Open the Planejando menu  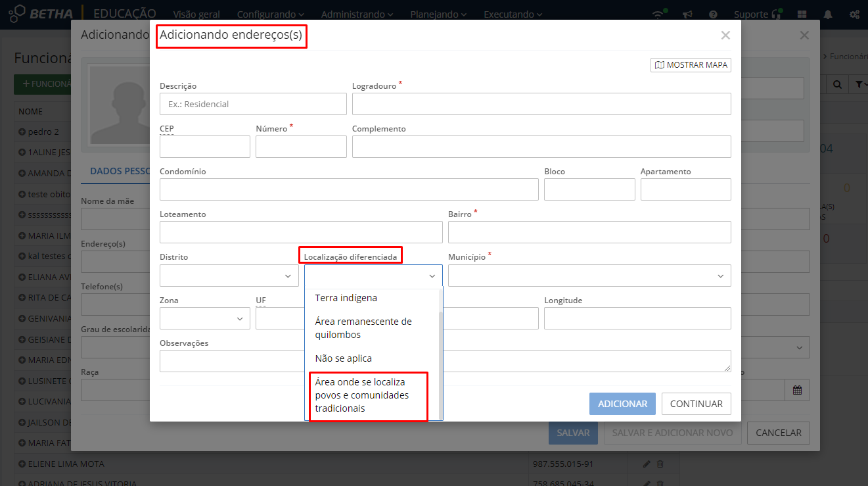tap(438, 14)
